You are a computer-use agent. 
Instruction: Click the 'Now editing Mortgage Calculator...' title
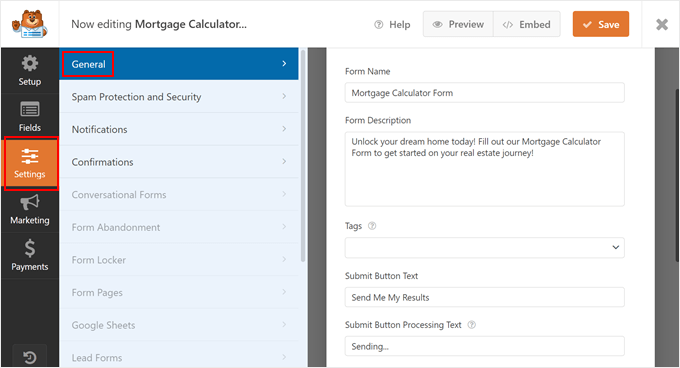click(159, 24)
